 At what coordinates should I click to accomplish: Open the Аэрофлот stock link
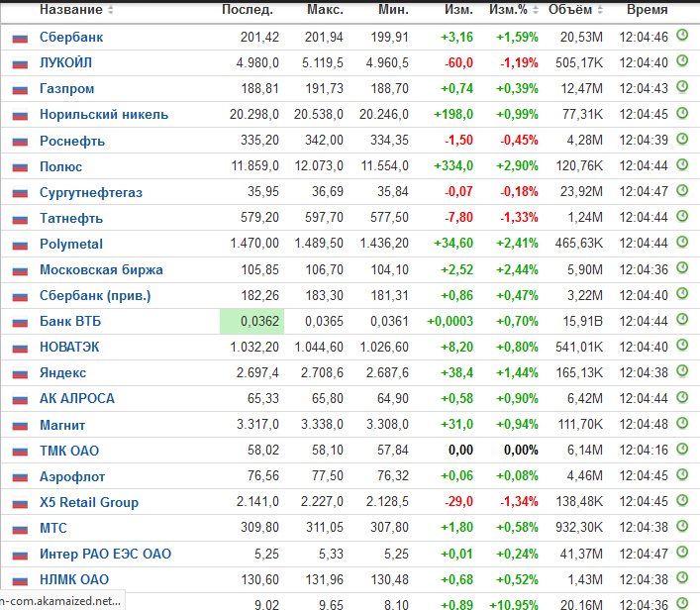(x=72, y=476)
